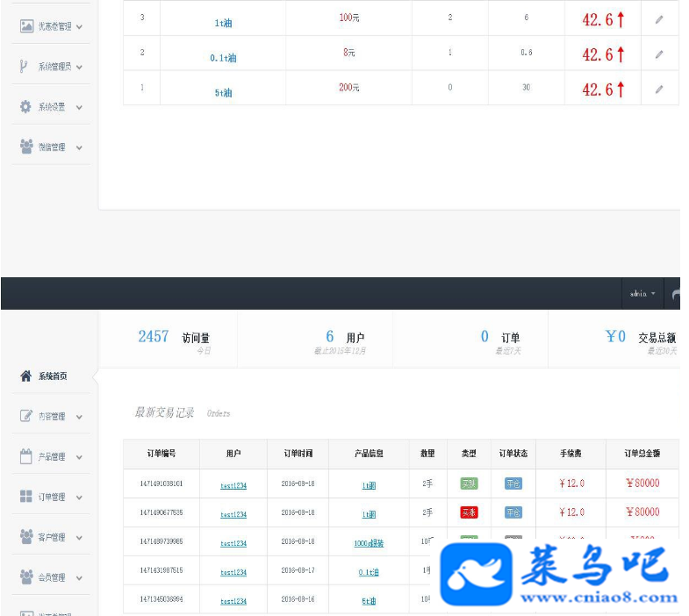Expand the 微信管理 sidebar chevron

[79, 147]
